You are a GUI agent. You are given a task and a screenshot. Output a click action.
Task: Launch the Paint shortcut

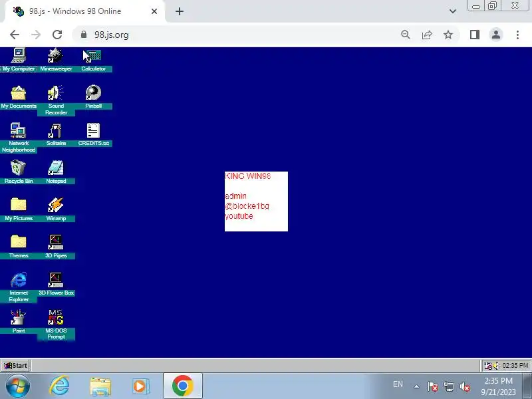19,322
